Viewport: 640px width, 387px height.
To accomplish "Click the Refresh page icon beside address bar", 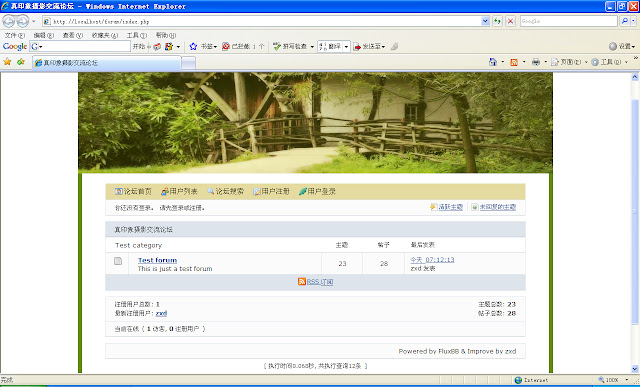I will point(497,21).
